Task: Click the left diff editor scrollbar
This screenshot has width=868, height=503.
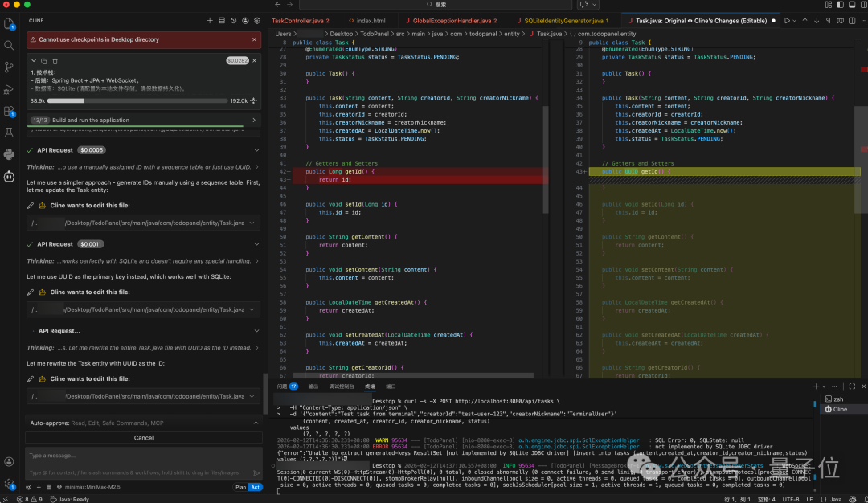Action: (x=545, y=159)
